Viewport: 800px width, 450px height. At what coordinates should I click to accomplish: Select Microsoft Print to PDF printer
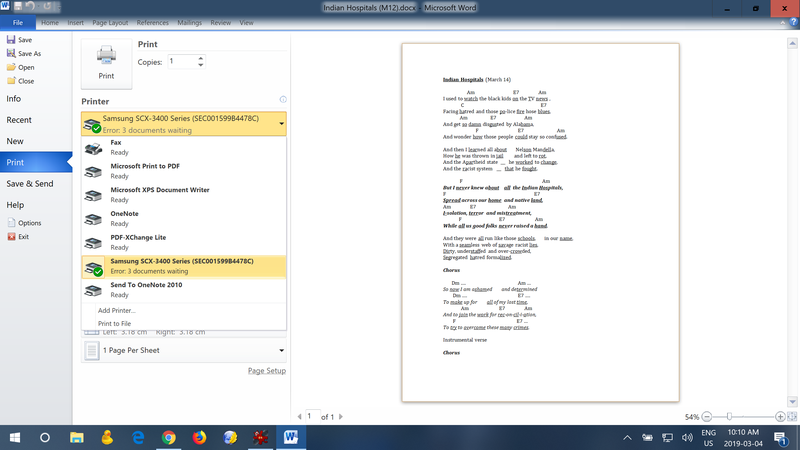click(184, 171)
